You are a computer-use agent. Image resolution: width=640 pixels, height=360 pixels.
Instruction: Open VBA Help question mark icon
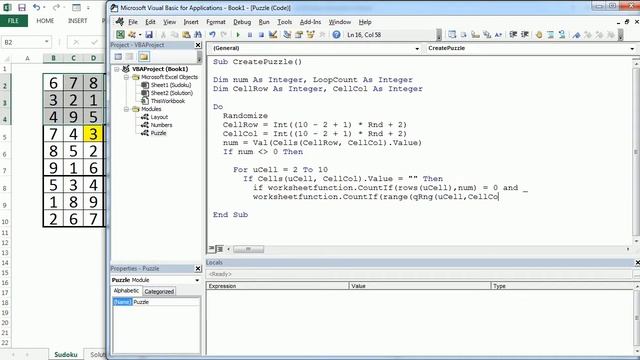click(336, 35)
